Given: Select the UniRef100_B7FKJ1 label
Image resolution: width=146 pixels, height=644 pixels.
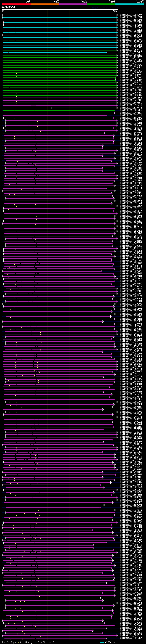Looking at the screenshot, I should tap(131, 115).
